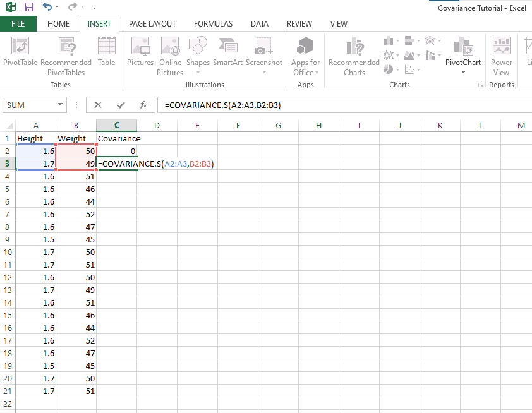The height and width of the screenshot is (413, 532).
Task: Expand the Shapes dropdown gallery
Action: [x=198, y=73]
